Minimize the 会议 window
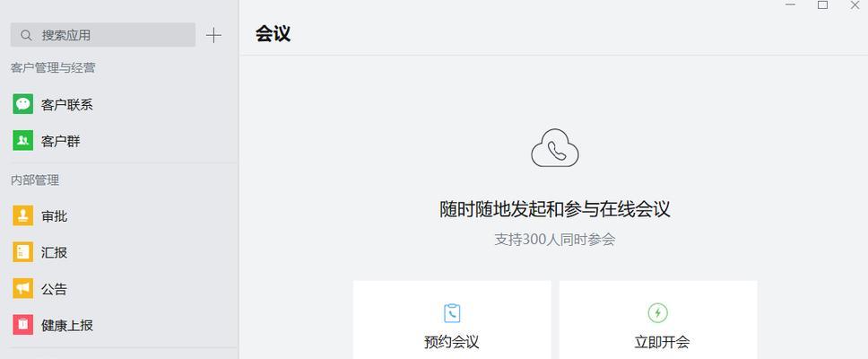 (791, 5)
